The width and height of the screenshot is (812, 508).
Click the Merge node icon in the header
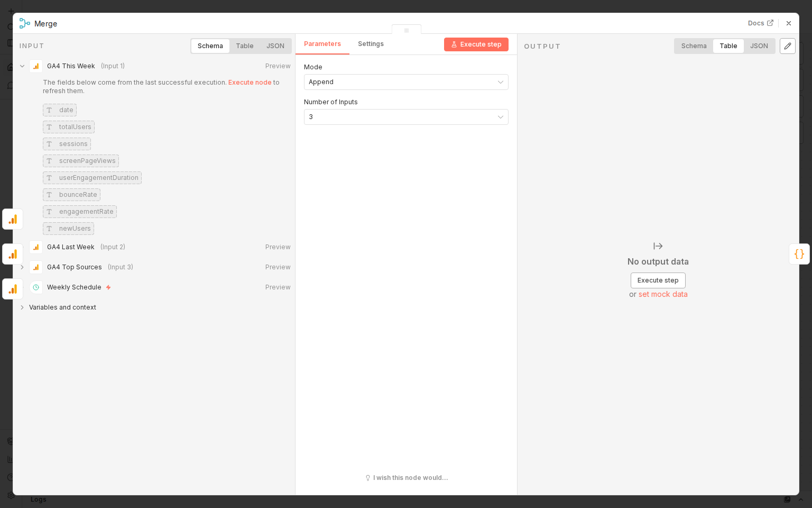point(24,23)
